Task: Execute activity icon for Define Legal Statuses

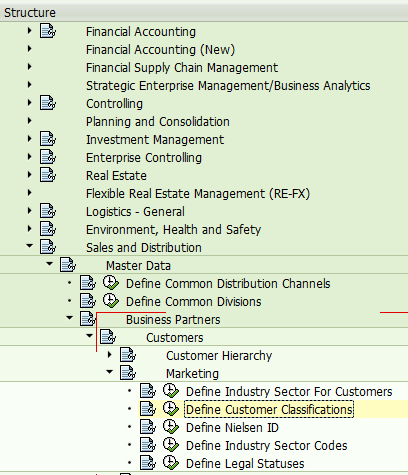Action: [171, 463]
